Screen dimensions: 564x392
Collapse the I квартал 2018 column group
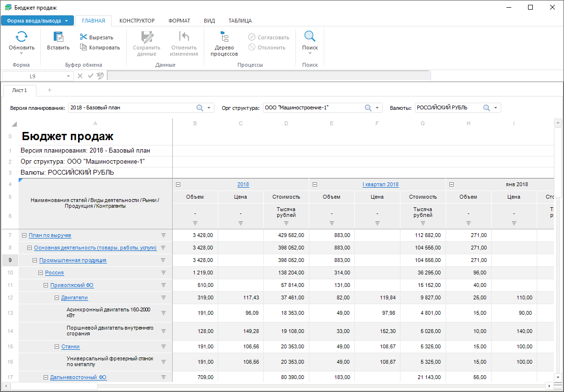click(x=315, y=184)
